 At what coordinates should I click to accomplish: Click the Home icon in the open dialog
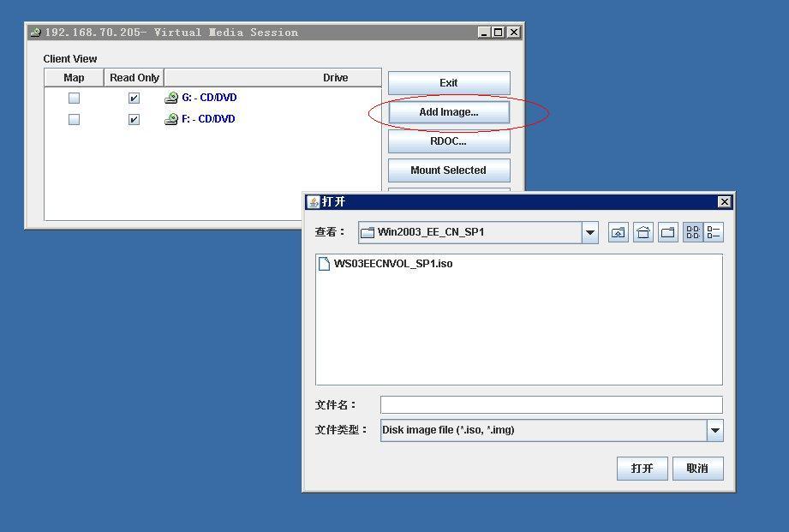(643, 232)
